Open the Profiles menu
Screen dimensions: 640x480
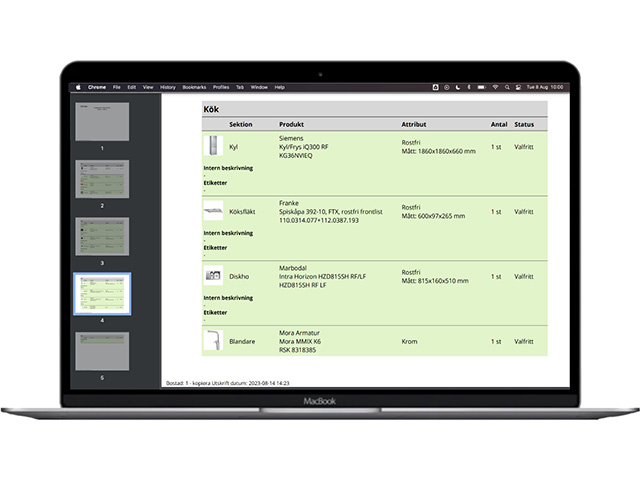[221, 87]
